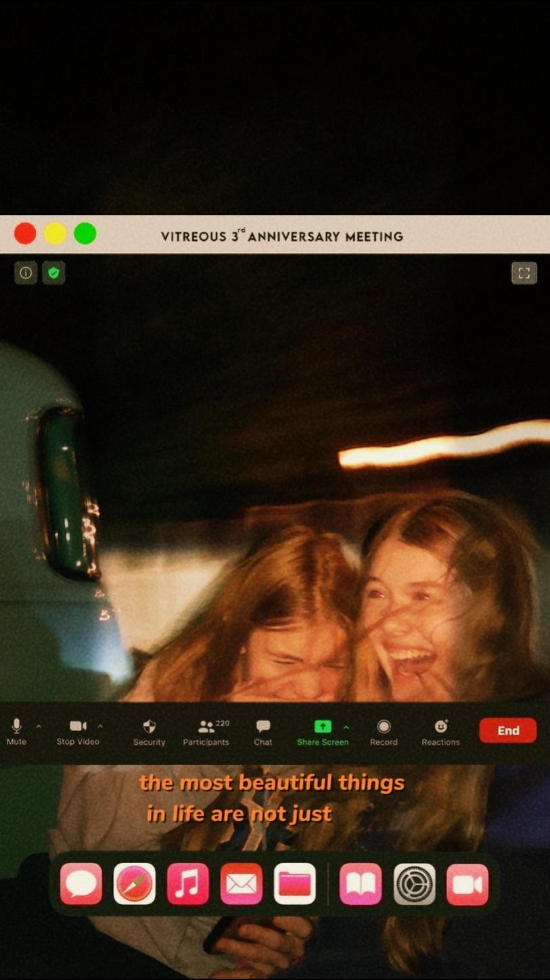View meeting information icon

pyautogui.click(x=26, y=273)
